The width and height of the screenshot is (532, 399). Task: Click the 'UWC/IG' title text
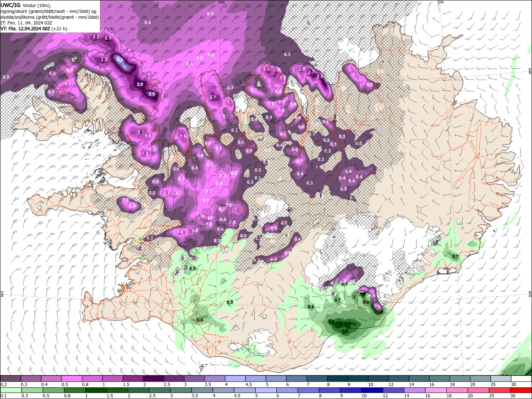coord(10,5)
